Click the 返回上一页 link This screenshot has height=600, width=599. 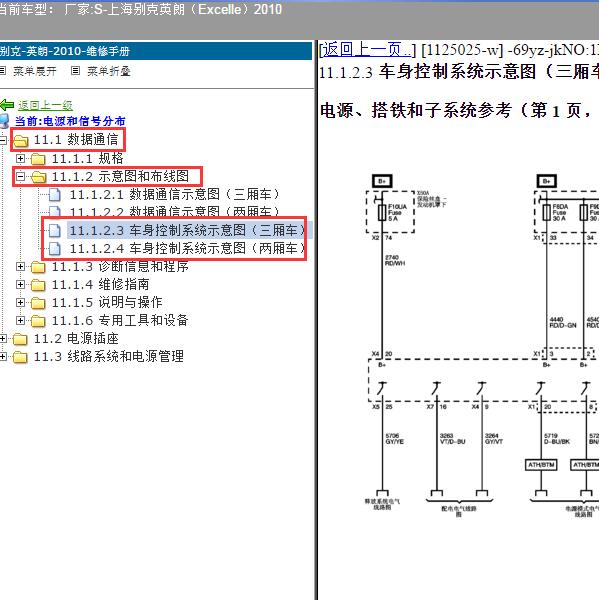[x=367, y=50]
